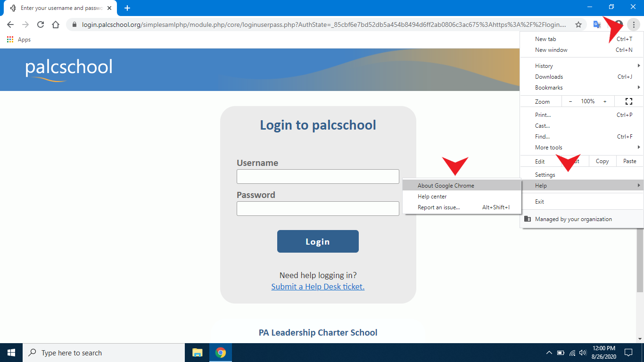Click the Login button
Viewport: 644px width, 362px height.
tap(318, 241)
